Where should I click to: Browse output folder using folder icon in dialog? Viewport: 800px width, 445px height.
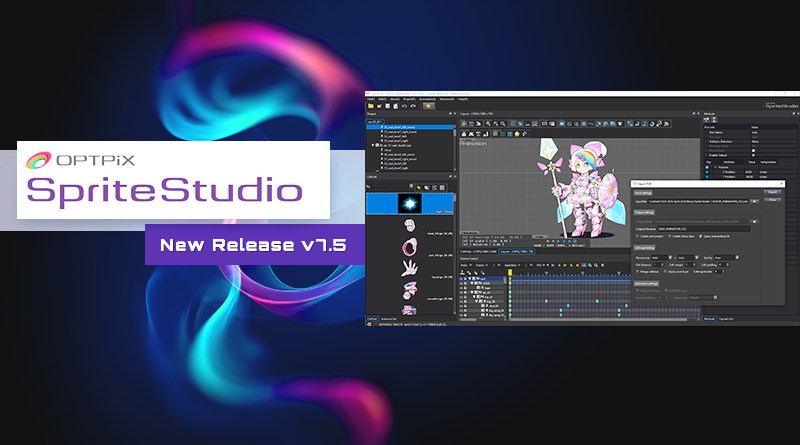tap(754, 221)
